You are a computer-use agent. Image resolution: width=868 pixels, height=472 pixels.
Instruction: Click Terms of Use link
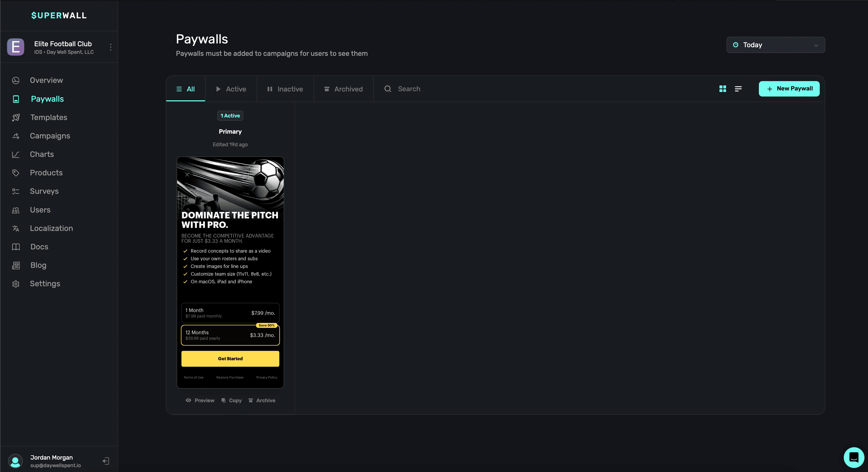coord(194,377)
